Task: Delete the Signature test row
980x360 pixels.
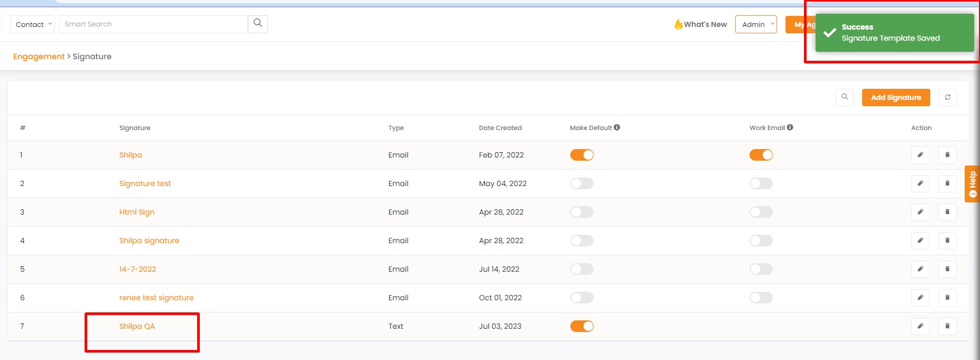Action: pos(947,183)
